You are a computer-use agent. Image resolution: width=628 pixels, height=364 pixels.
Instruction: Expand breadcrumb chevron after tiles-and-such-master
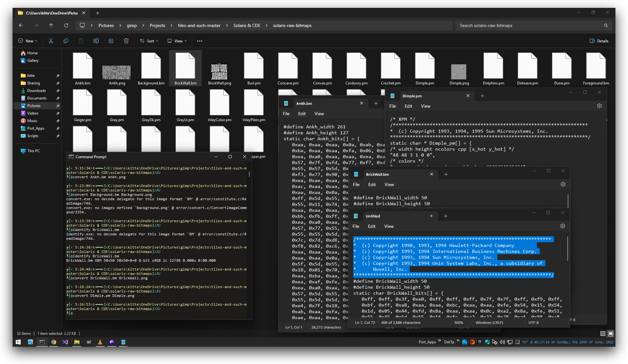[227, 25]
